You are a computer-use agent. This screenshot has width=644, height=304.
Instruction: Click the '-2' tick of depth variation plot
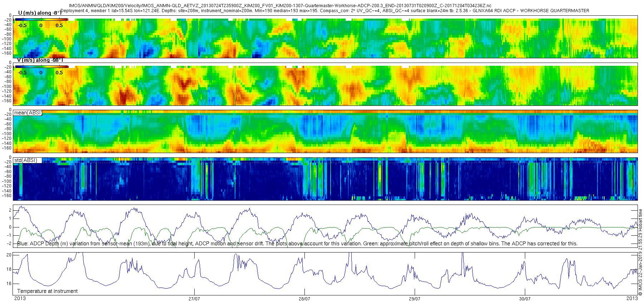click(9, 244)
